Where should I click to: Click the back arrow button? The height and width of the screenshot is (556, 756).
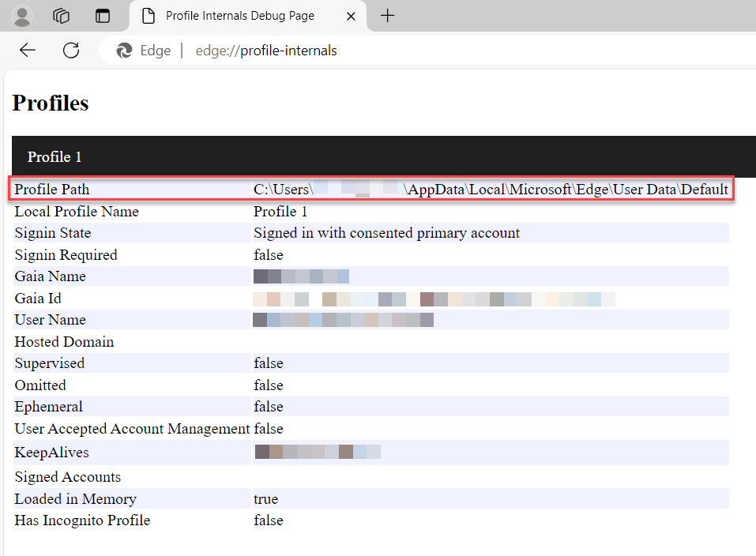pos(28,51)
